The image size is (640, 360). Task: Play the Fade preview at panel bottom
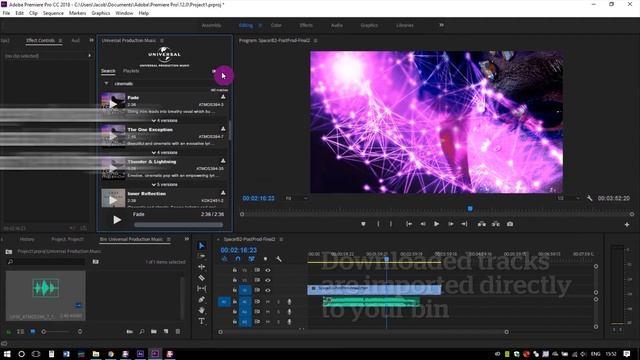[x=117, y=220]
